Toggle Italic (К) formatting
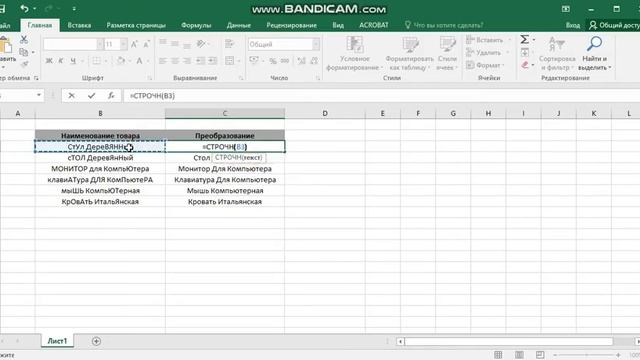The height and width of the screenshot is (360, 640). click(x=60, y=61)
